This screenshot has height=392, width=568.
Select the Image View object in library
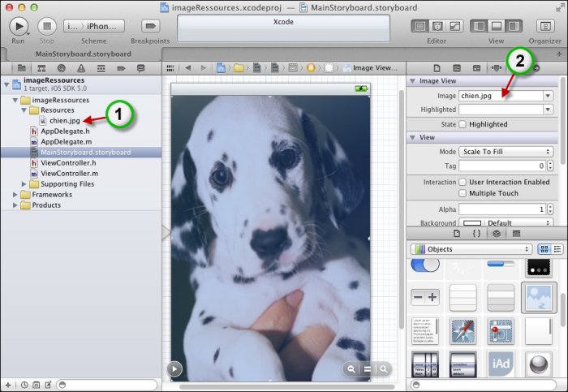538,297
